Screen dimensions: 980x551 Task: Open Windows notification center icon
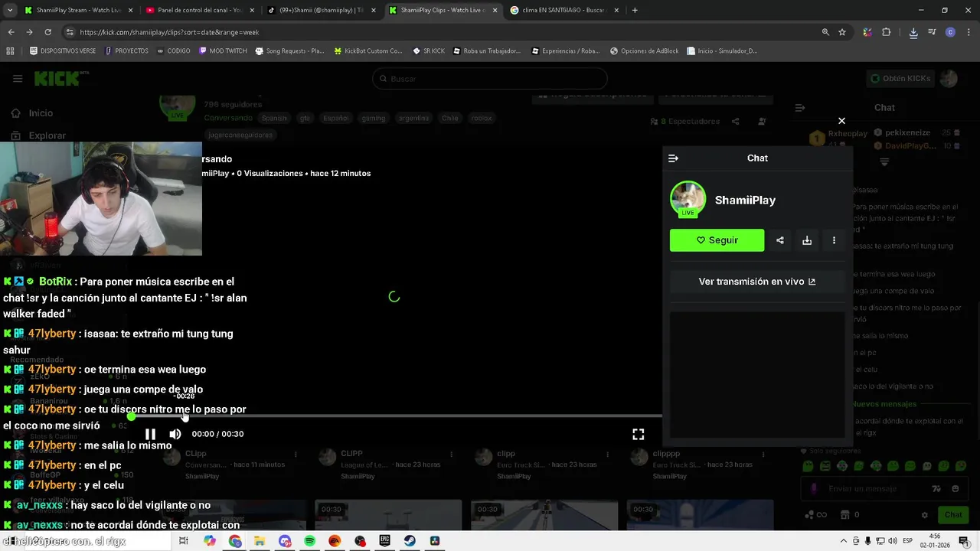(964, 541)
